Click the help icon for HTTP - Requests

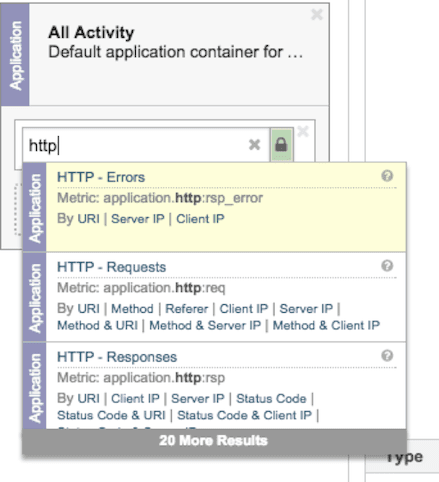point(387,266)
